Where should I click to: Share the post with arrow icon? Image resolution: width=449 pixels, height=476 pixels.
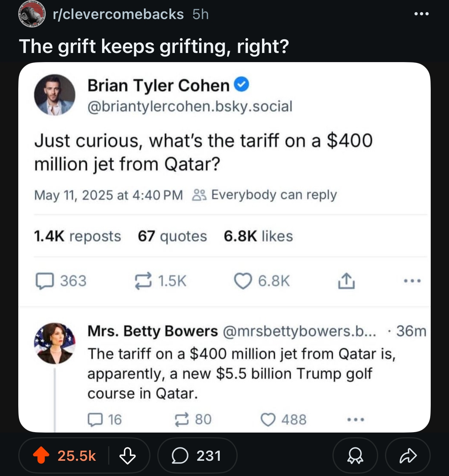(x=408, y=456)
